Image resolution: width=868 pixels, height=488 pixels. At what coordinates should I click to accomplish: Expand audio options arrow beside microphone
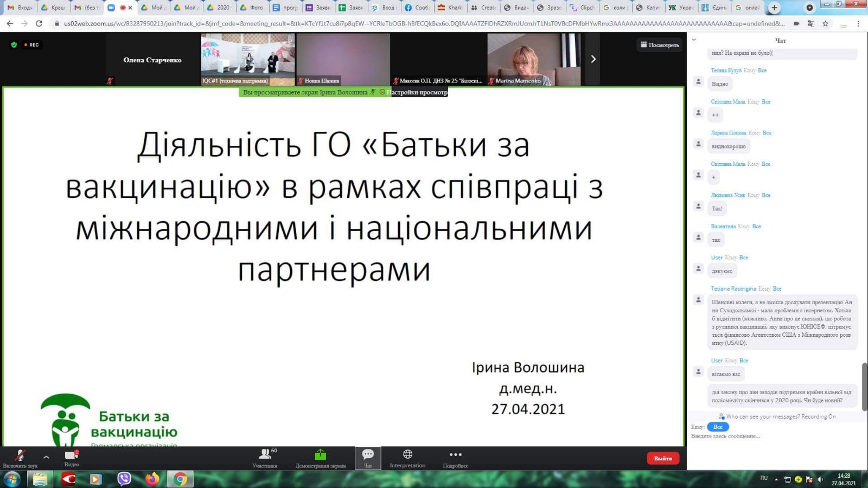coord(46,457)
